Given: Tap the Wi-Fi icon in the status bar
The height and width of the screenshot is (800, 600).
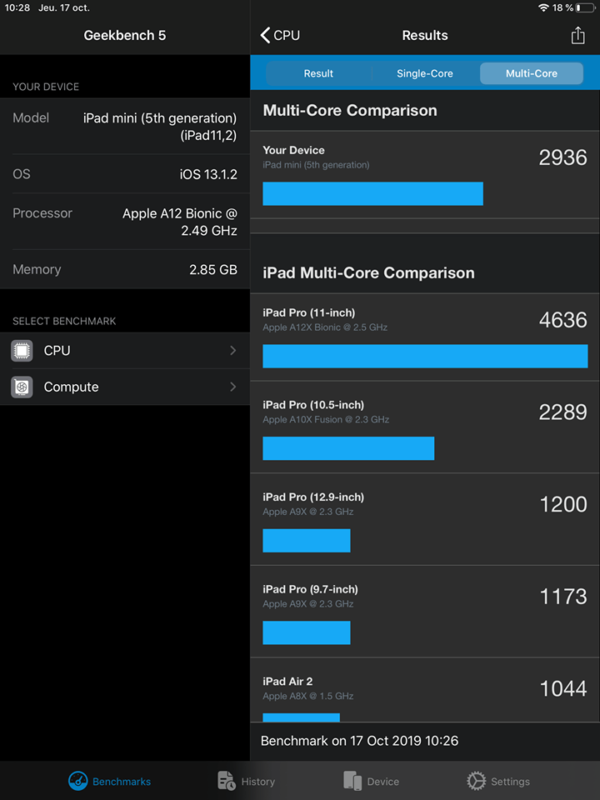Looking at the screenshot, I should pyautogui.click(x=543, y=8).
